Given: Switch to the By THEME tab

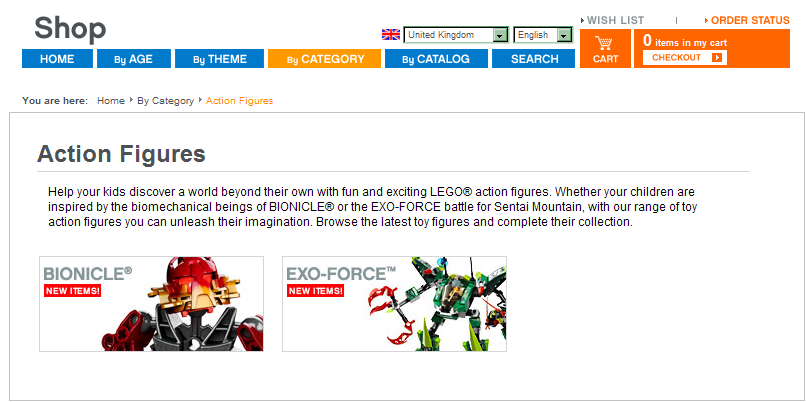Looking at the screenshot, I should tap(219, 59).
